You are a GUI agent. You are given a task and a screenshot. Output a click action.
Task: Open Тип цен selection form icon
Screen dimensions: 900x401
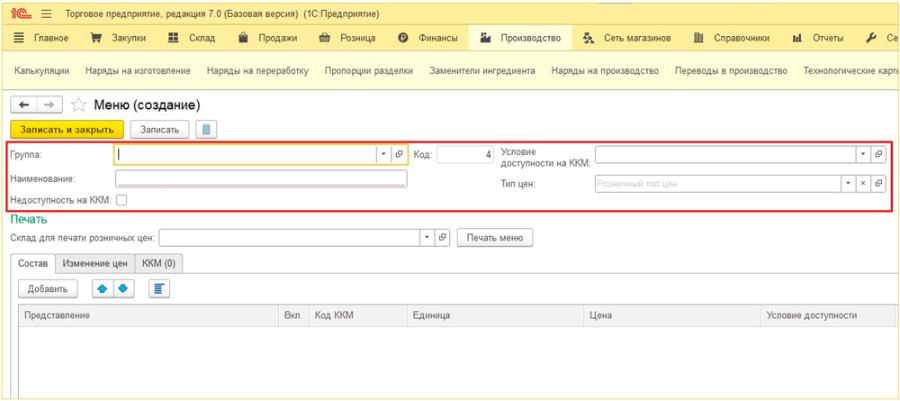(x=878, y=184)
